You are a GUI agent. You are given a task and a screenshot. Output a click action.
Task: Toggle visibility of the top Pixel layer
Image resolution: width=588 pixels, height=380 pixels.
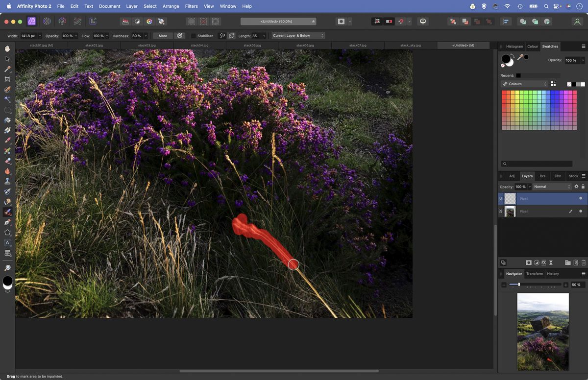(x=581, y=198)
